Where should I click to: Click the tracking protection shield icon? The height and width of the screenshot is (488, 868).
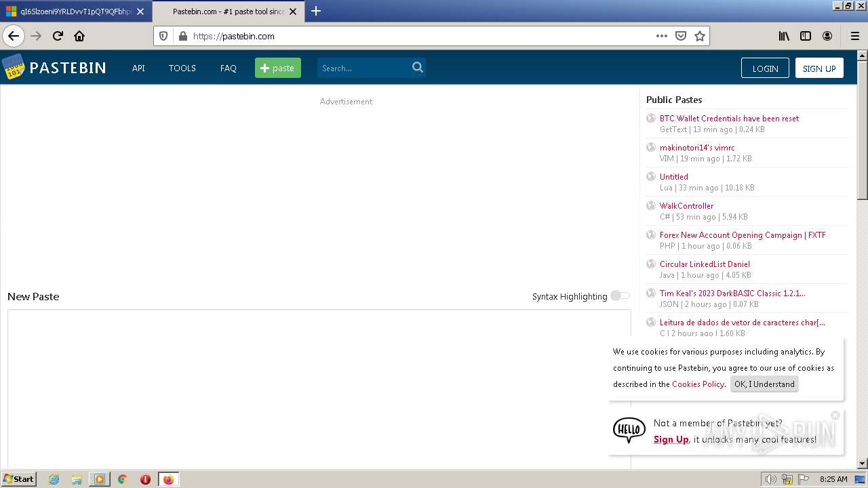(x=163, y=36)
